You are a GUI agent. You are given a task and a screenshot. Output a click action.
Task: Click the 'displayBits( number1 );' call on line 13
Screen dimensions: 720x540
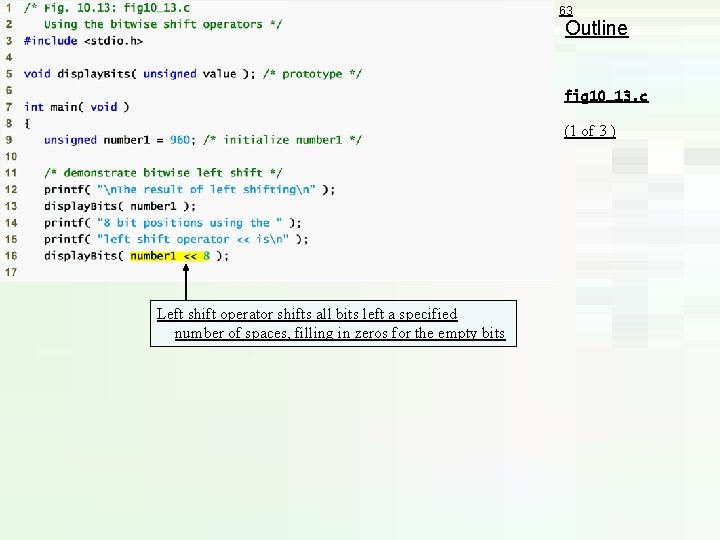[x=120, y=206]
